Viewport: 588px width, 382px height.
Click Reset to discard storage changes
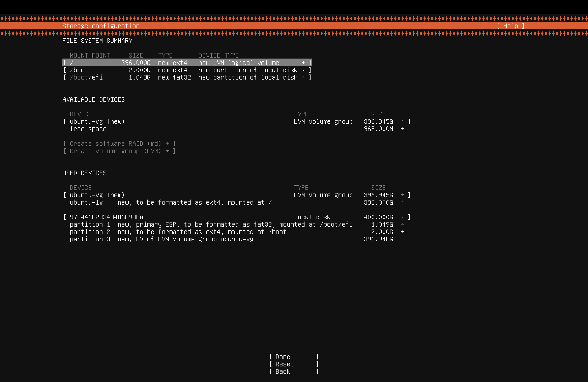click(x=294, y=364)
